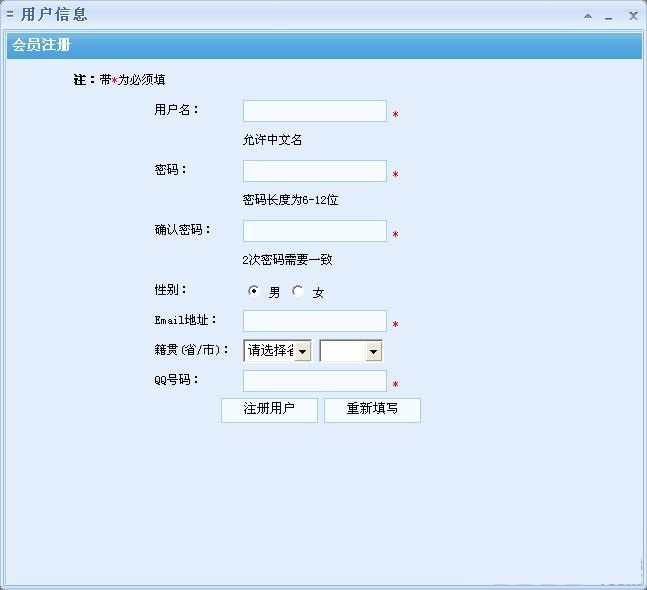Viewport: 647px width, 590px height.
Task: Close the 用户信息 window
Action: pos(633,16)
